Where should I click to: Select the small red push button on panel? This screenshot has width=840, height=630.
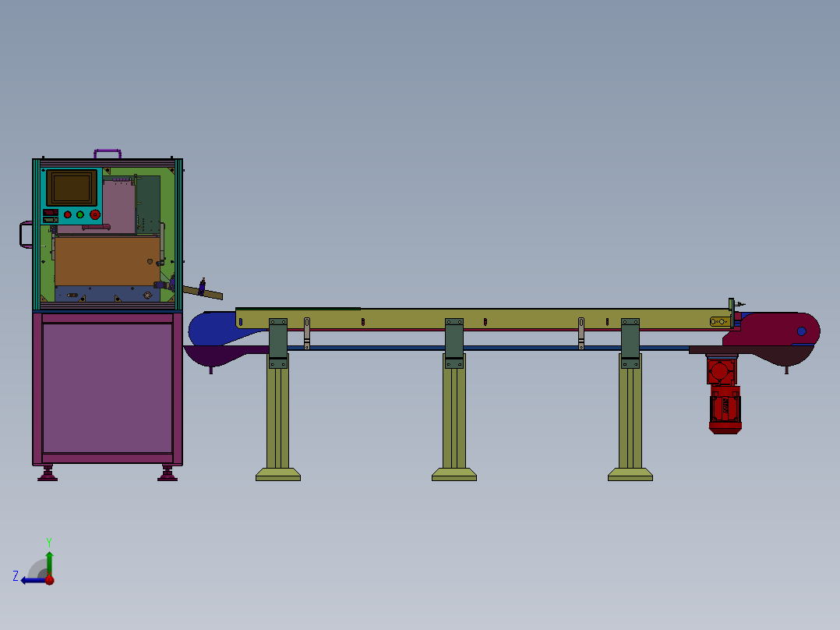pyautogui.click(x=68, y=214)
